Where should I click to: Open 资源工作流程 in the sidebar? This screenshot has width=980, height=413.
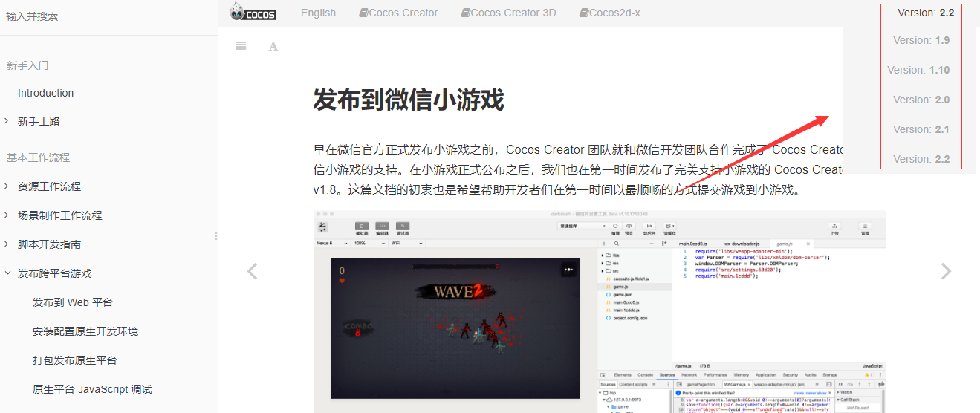pyautogui.click(x=50, y=186)
